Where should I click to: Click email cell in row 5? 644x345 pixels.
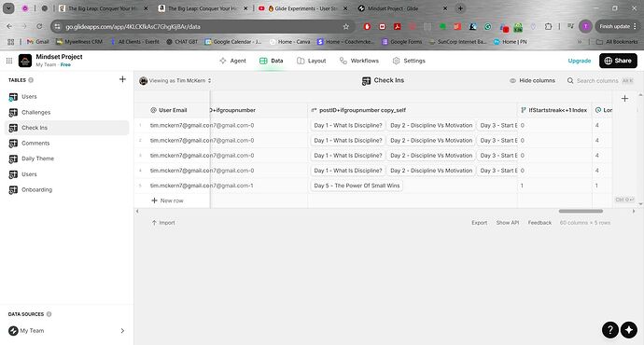pyautogui.click(x=180, y=186)
